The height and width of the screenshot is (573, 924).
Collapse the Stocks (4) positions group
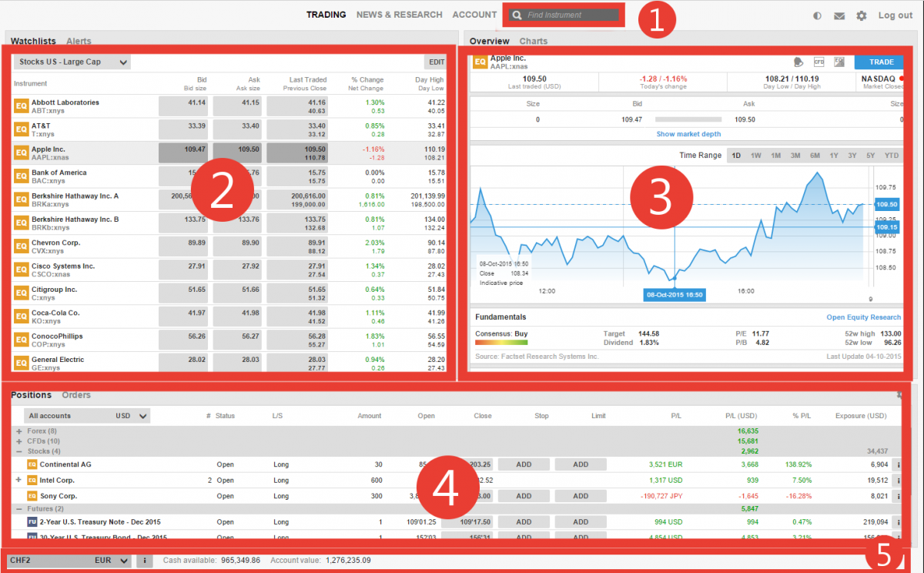[x=19, y=451]
